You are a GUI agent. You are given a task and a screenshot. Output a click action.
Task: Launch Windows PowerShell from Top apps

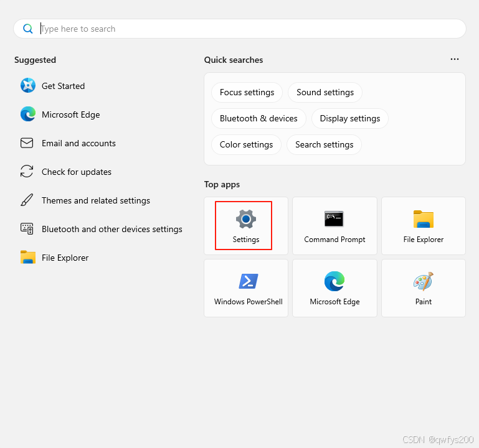246,288
